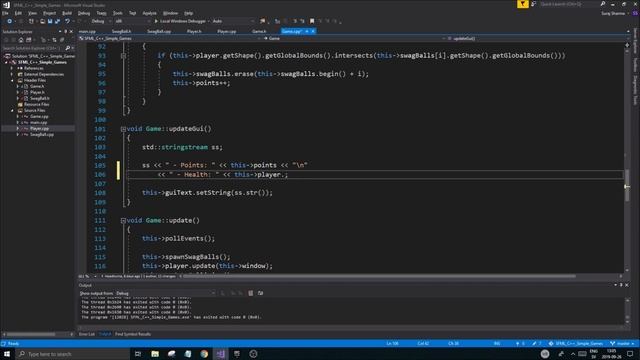Click the Navigate Backward toolbar icon
The width and height of the screenshot is (640, 360).
pos(9,21)
